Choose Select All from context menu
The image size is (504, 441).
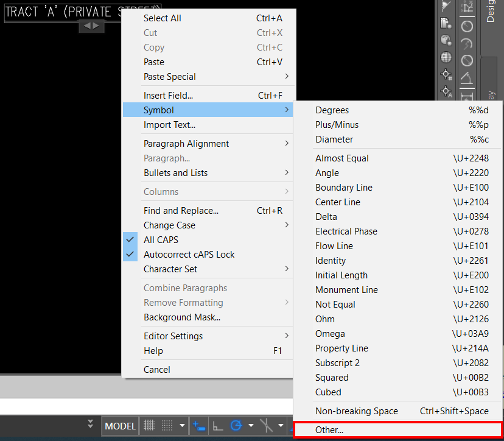pos(208,18)
